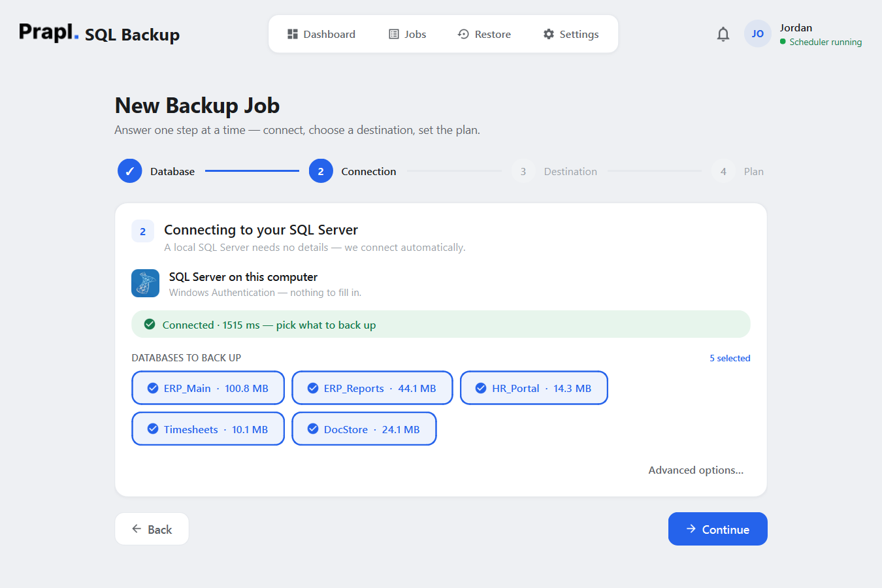Click the '5 selected' count text
This screenshot has height=588, width=882.
coord(730,358)
